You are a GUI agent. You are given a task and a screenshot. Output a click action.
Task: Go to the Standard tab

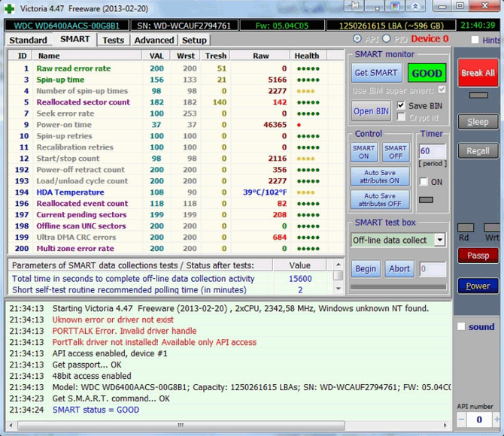click(x=29, y=40)
